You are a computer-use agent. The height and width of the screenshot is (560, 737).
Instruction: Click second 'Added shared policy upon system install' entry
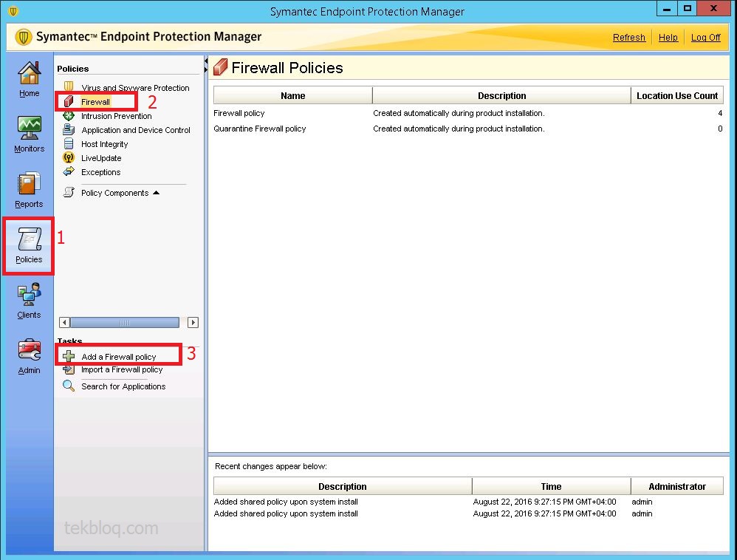pos(286,513)
